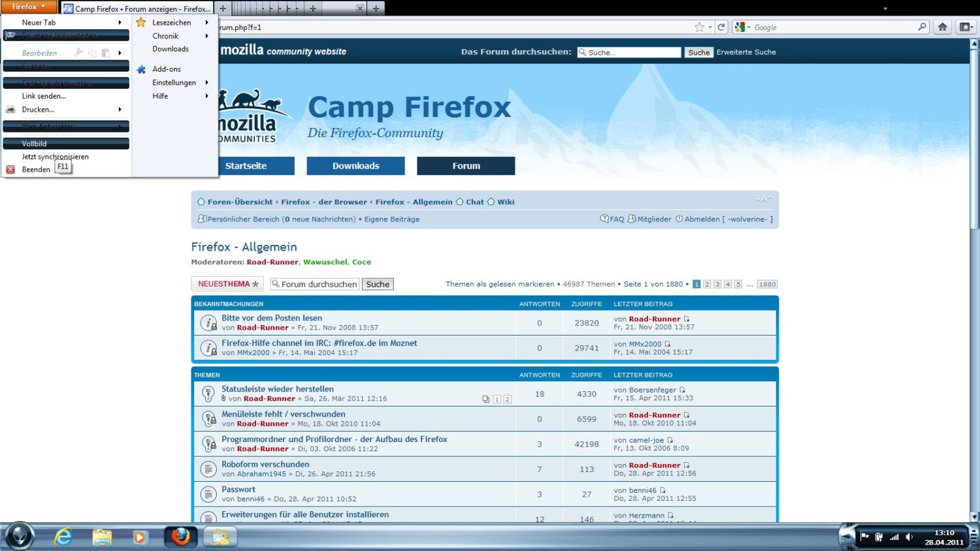Go to the browser home page icon
Viewport: 980px width, 551px height.
tap(942, 27)
